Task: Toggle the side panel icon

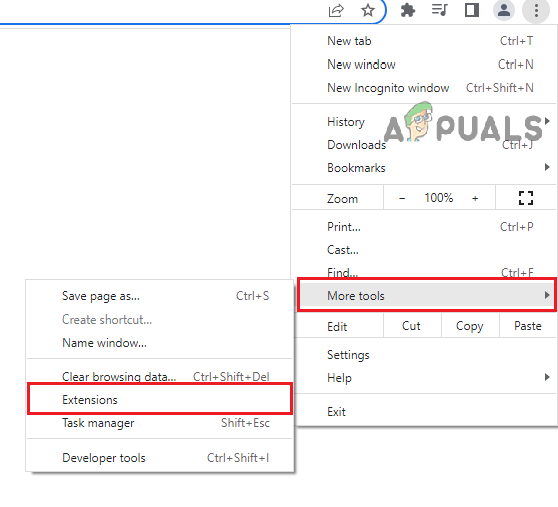Action: [x=472, y=10]
